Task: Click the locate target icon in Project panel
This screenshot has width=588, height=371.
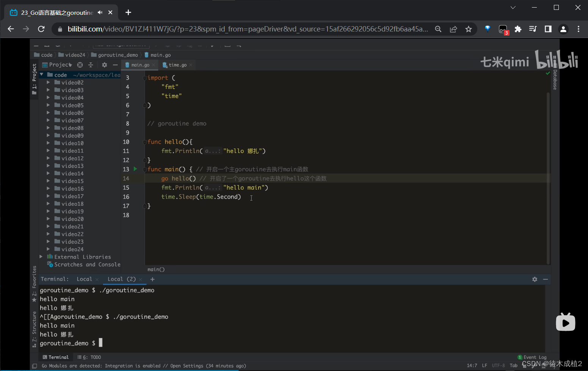Action: [80, 65]
